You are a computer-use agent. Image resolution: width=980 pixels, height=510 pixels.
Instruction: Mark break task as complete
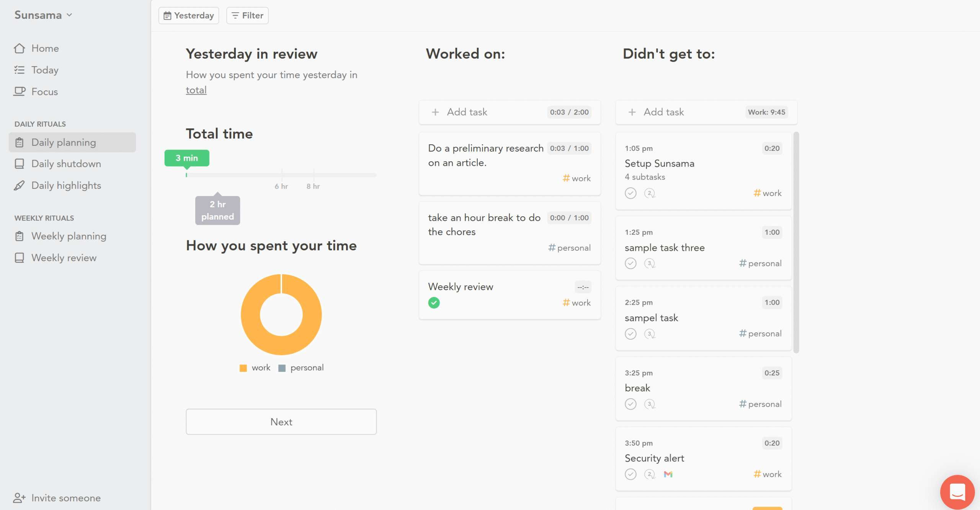point(630,404)
